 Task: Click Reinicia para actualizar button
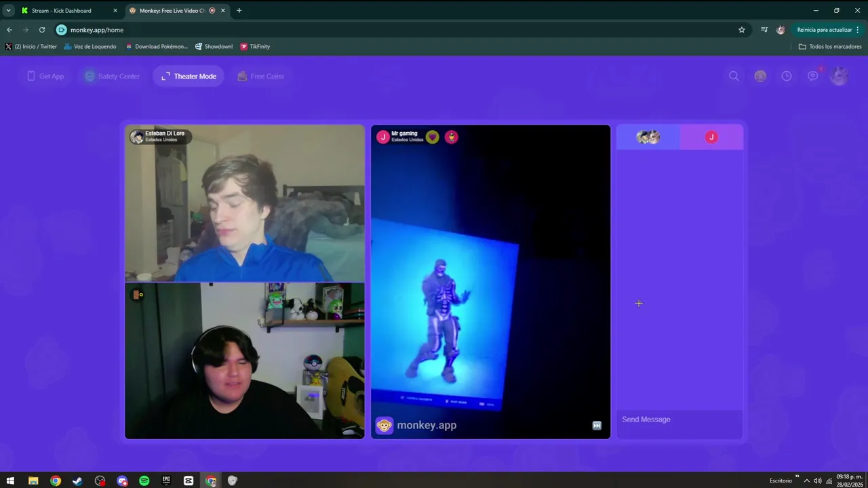click(825, 30)
